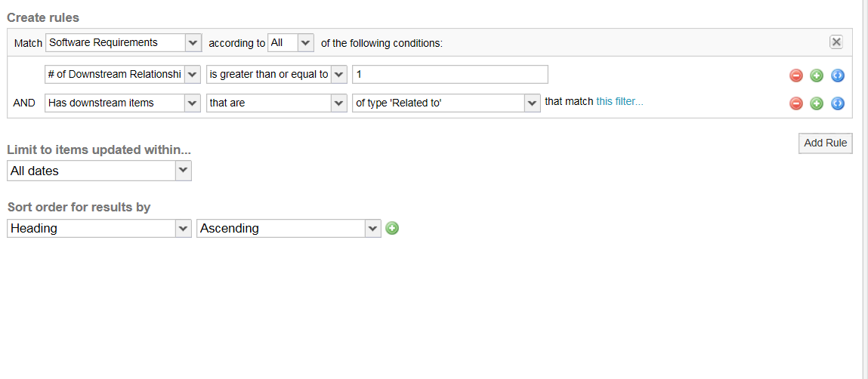
Task: Open the 'All dates' limit dropdown
Action: pyautogui.click(x=99, y=171)
